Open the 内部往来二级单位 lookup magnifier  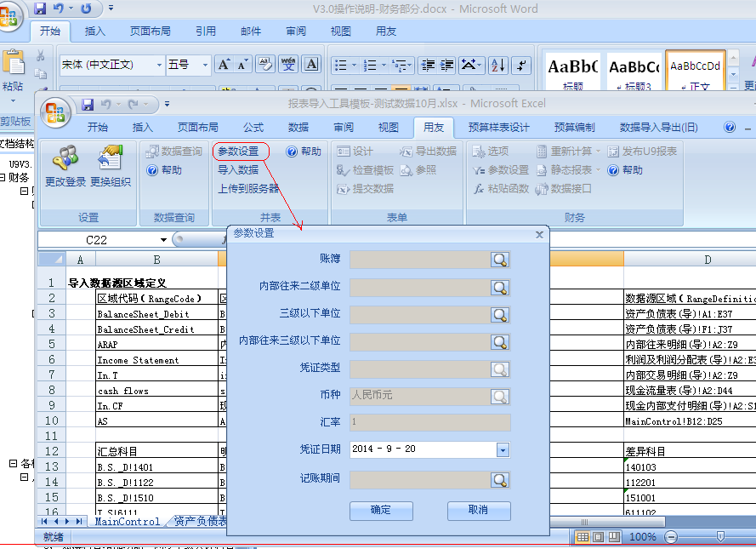(500, 288)
